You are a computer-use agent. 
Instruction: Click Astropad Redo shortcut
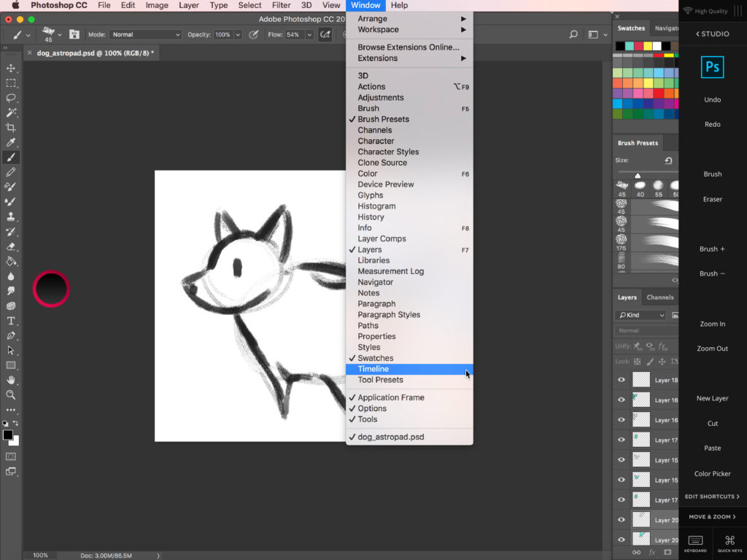(712, 124)
